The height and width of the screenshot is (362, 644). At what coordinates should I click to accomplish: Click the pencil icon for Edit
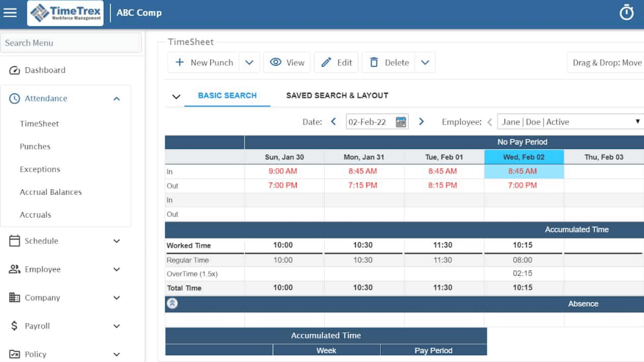(326, 62)
